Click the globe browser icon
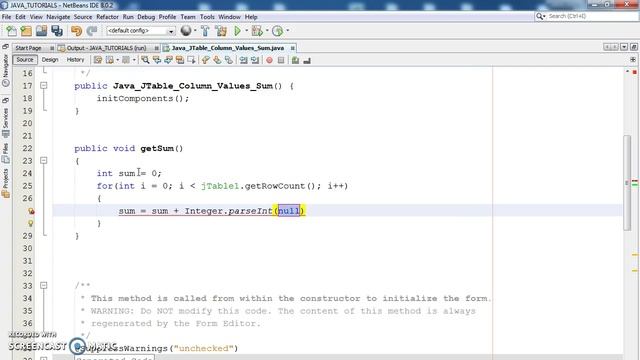The height and width of the screenshot is (360, 640). (x=186, y=31)
